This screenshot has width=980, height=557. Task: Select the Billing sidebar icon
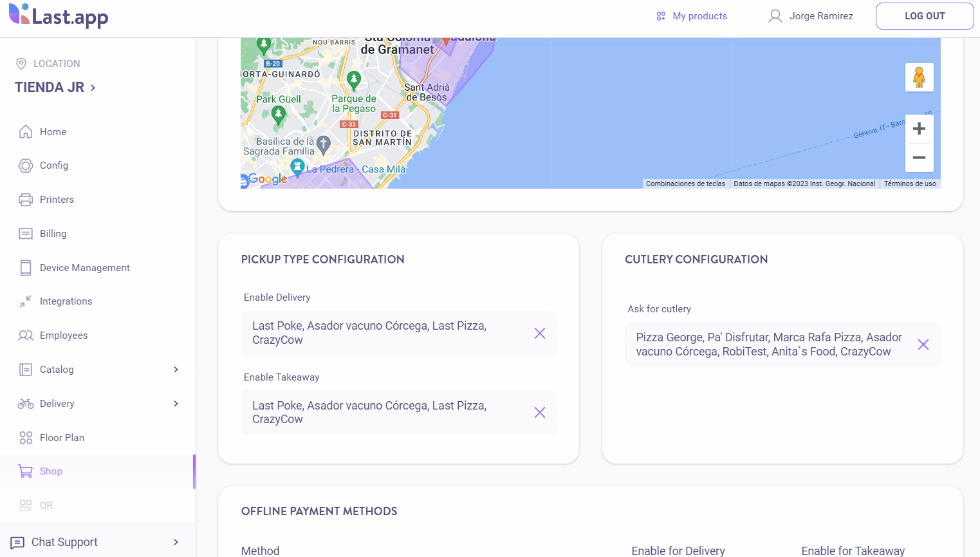tap(26, 233)
